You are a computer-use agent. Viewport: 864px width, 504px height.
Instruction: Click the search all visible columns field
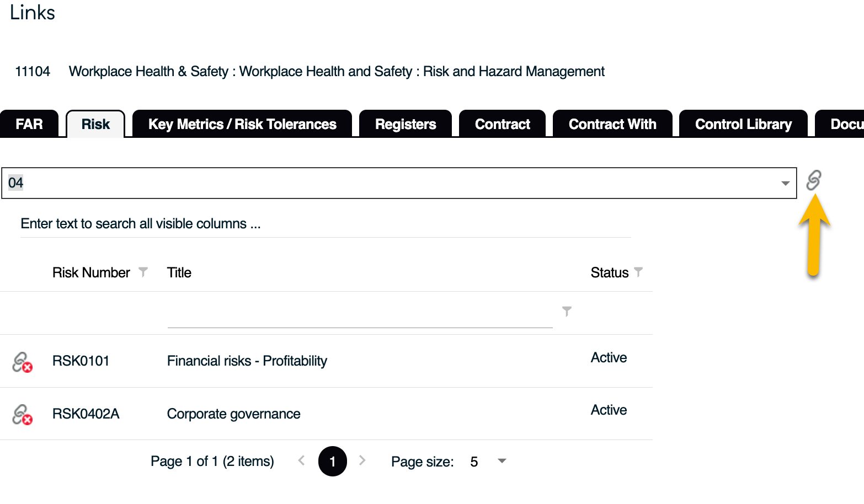326,224
